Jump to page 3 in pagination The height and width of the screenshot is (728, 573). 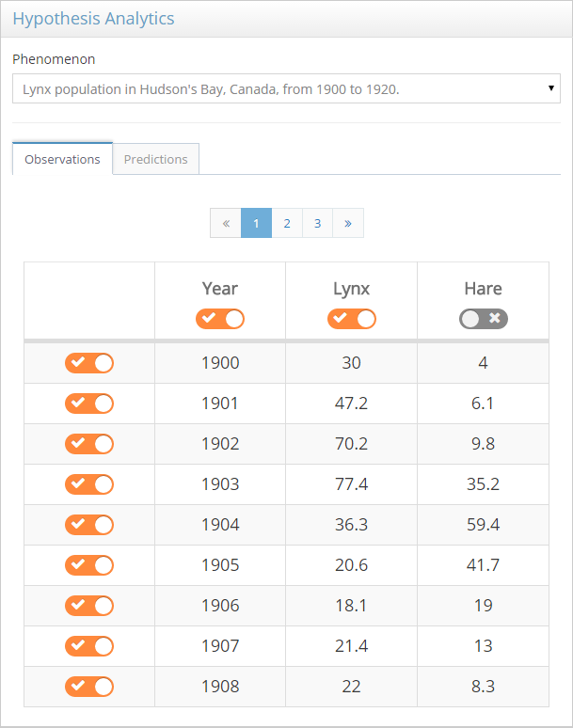(317, 223)
